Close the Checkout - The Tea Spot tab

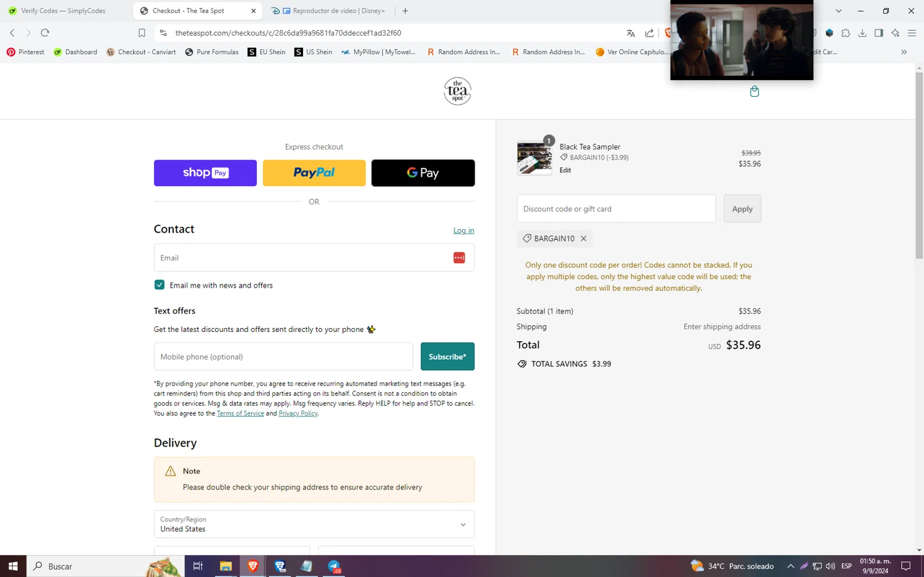[x=253, y=10]
